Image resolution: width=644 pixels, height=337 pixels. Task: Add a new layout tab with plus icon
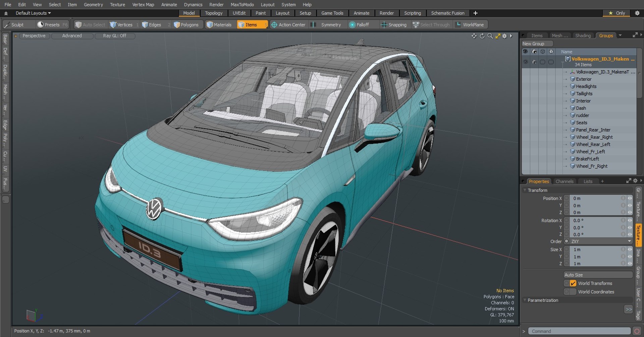click(475, 13)
